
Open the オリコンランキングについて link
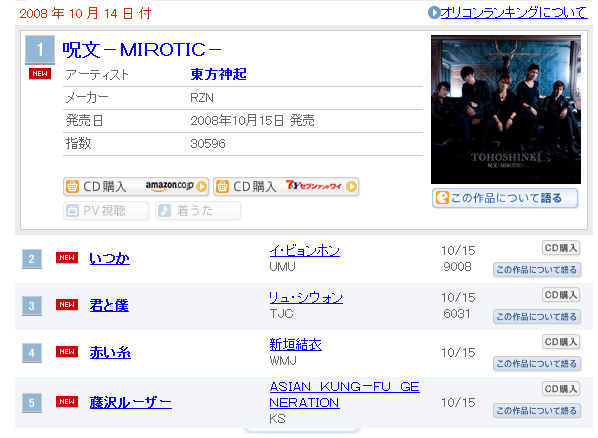(x=514, y=13)
